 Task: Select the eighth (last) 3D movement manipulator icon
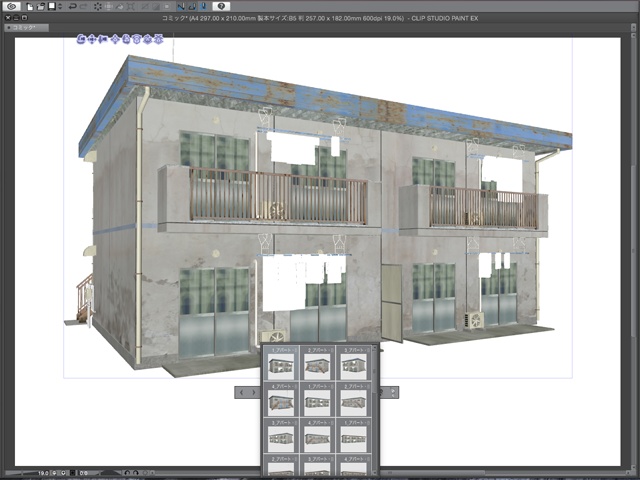click(158, 40)
